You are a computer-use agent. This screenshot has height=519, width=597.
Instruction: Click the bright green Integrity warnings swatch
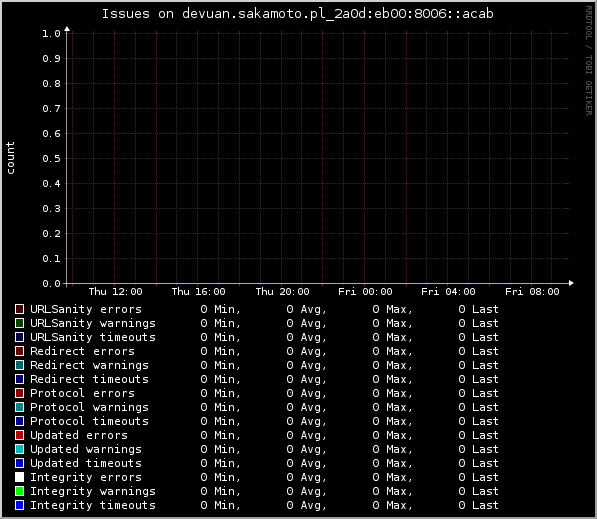pos(19,491)
